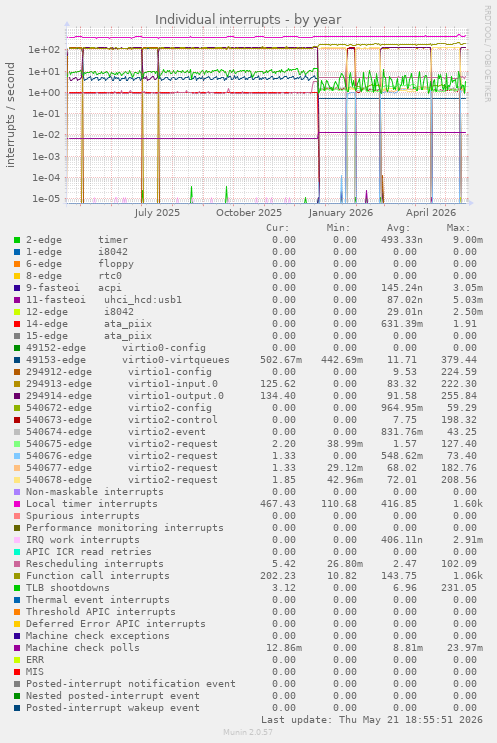Click the Avg column header
This screenshot has height=743, width=497.
click(398, 228)
